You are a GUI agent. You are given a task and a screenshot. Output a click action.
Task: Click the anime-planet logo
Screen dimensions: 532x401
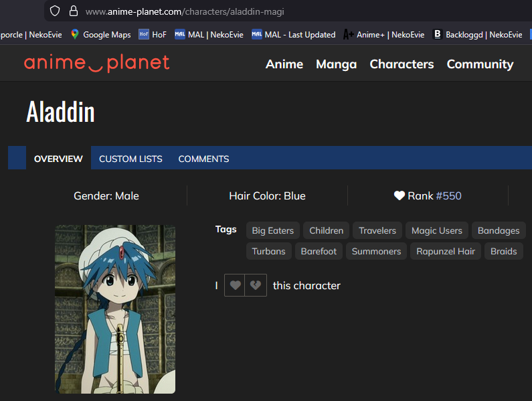(96, 64)
